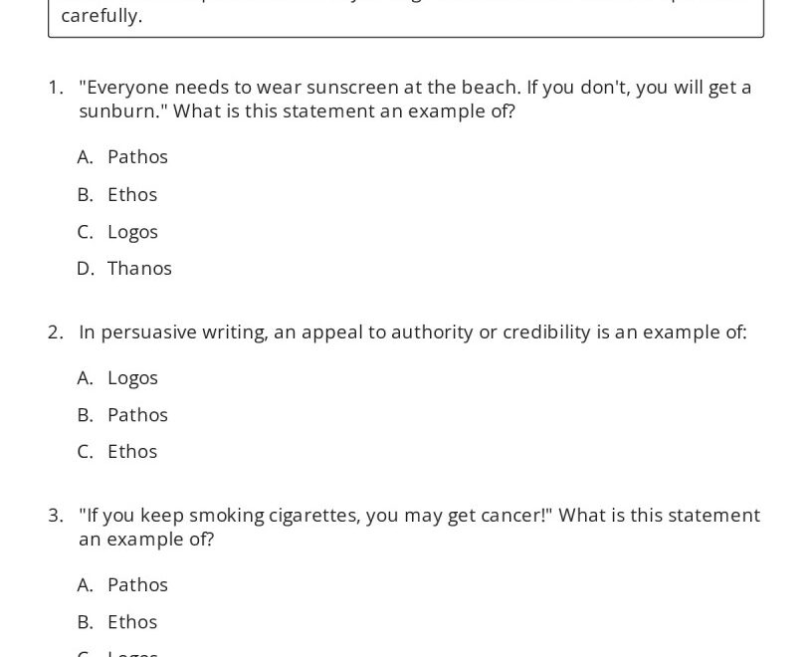Click the word "carefully." in the instructions box
The height and width of the screenshot is (657, 812).
click(x=101, y=16)
